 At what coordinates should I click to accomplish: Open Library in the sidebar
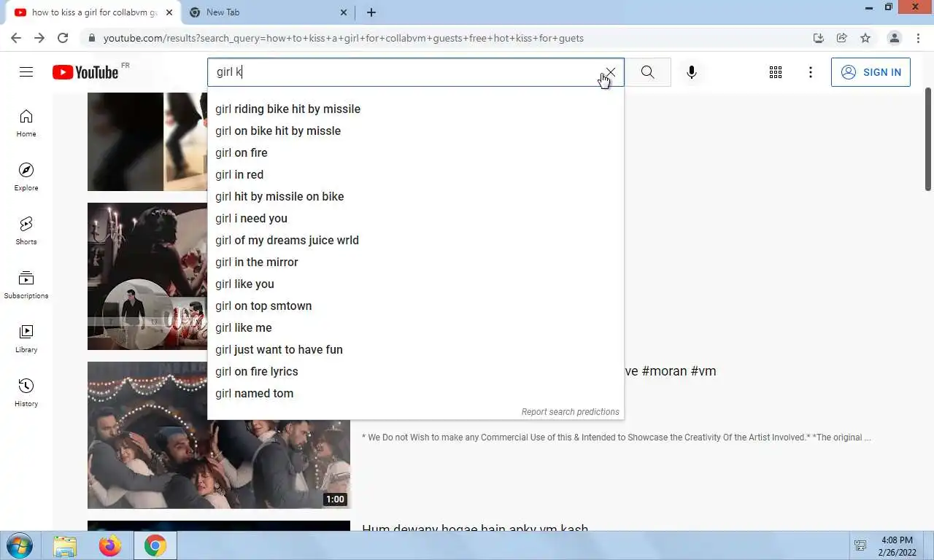[x=26, y=339]
